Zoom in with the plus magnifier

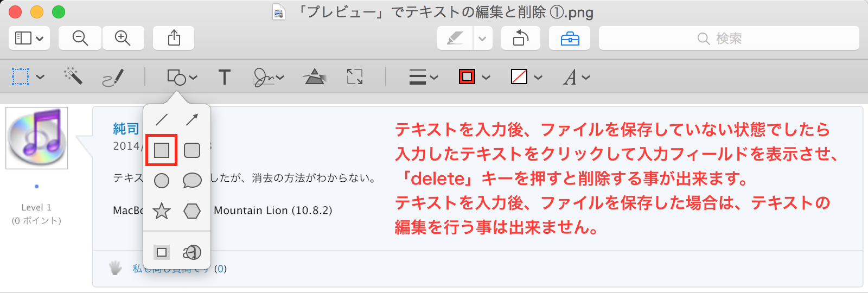123,38
